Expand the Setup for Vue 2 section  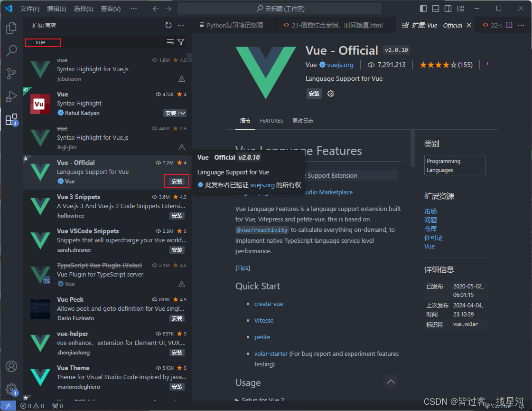point(260,400)
